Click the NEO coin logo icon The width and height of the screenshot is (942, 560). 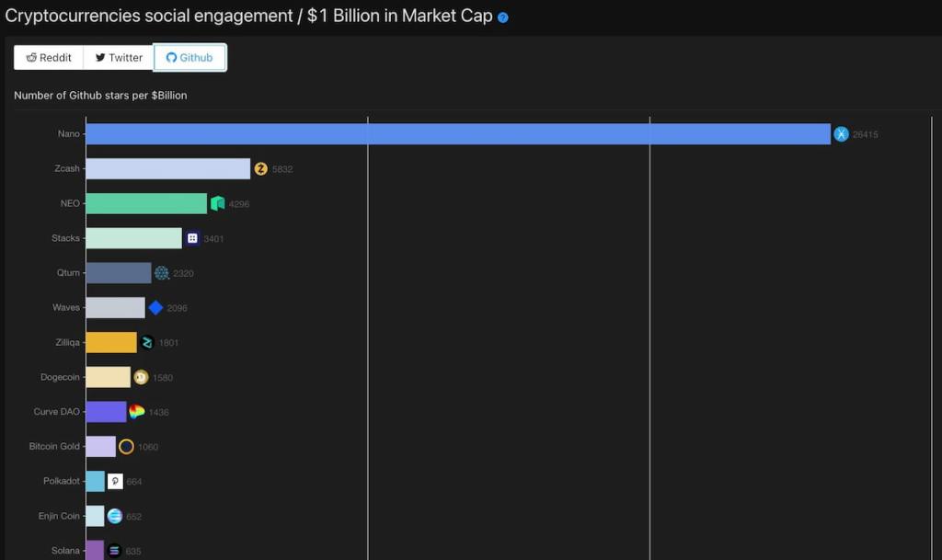coord(217,203)
